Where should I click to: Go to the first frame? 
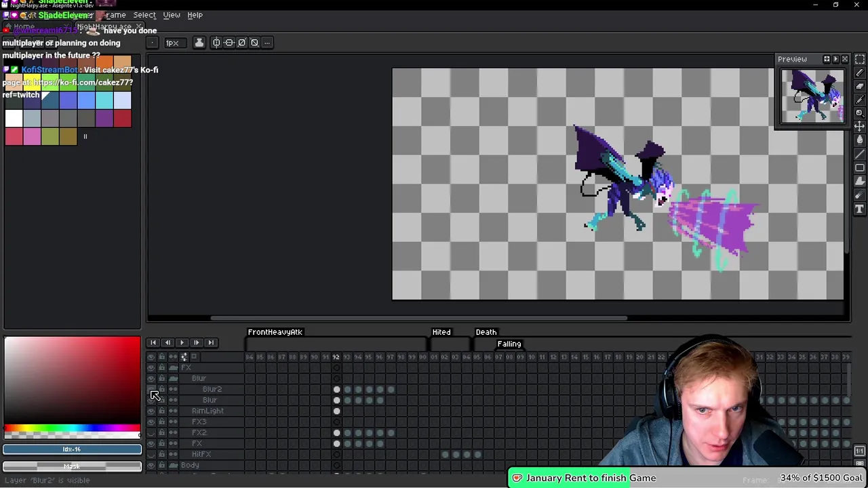[x=153, y=343]
